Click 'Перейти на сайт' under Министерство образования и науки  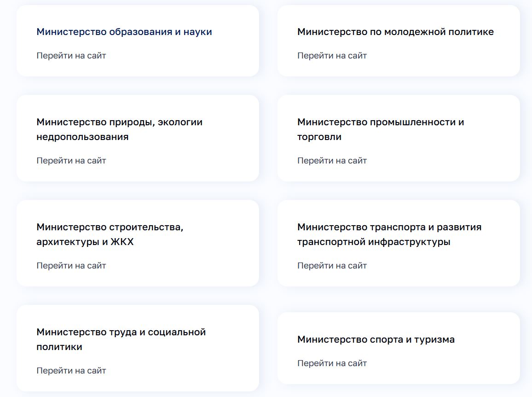click(71, 56)
